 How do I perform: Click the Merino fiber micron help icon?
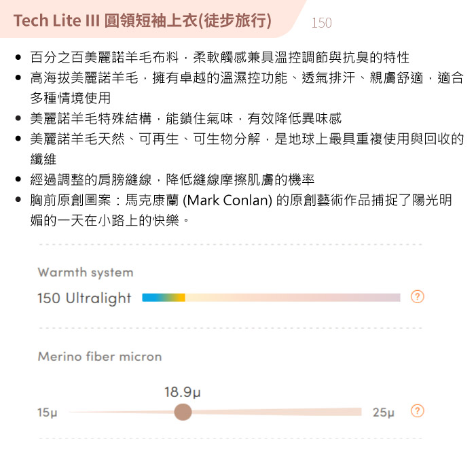[418, 411]
